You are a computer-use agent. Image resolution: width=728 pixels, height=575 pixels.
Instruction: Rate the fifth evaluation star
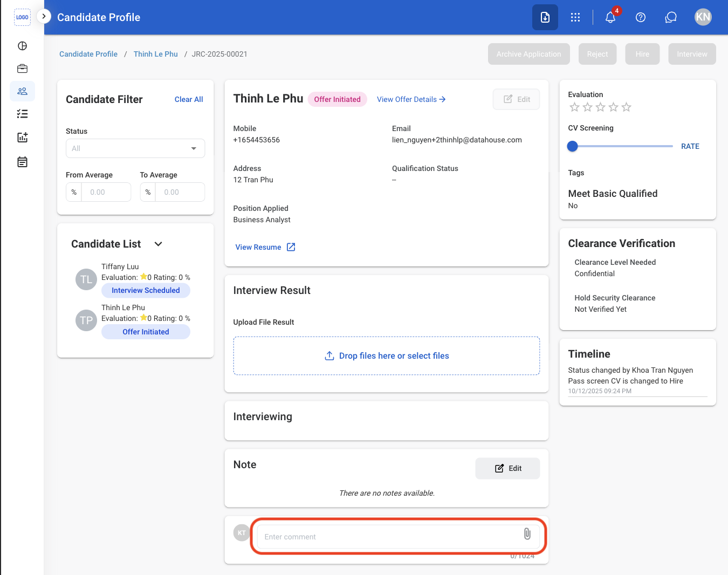coord(626,107)
